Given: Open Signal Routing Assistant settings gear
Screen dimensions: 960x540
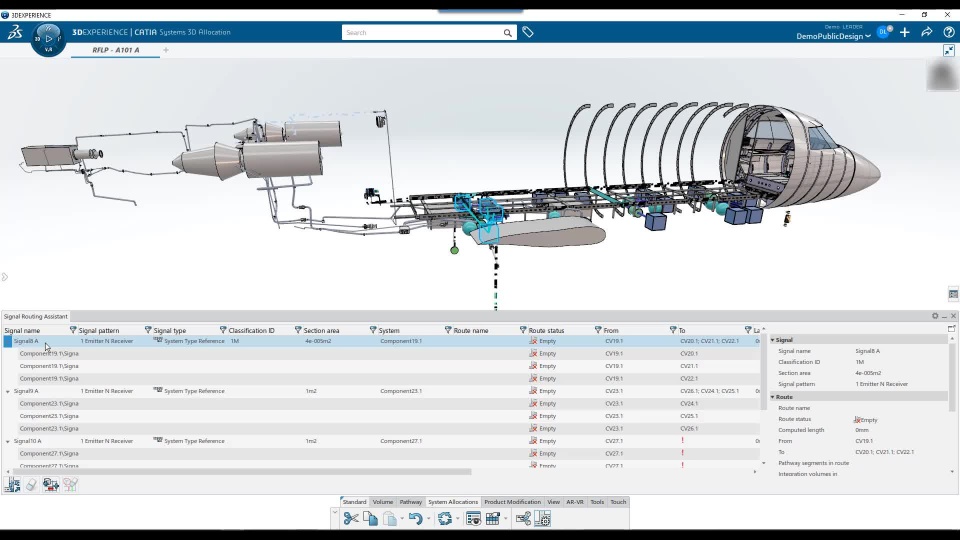Looking at the screenshot, I should (x=935, y=316).
